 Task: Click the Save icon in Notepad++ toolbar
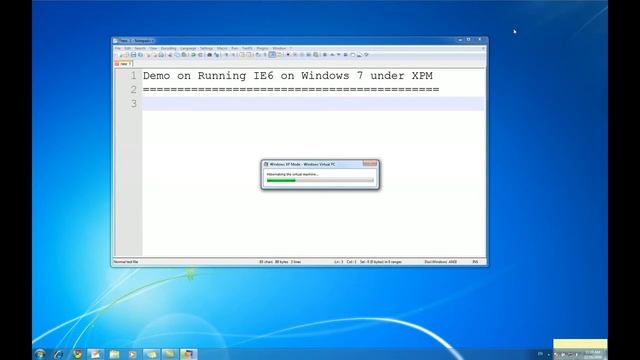[133, 55]
